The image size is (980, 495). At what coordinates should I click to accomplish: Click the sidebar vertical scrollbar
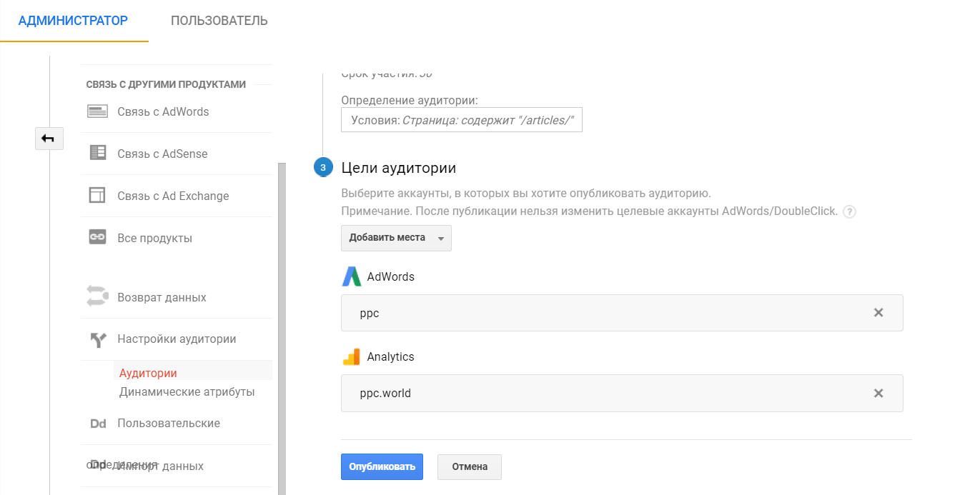[x=282, y=329]
